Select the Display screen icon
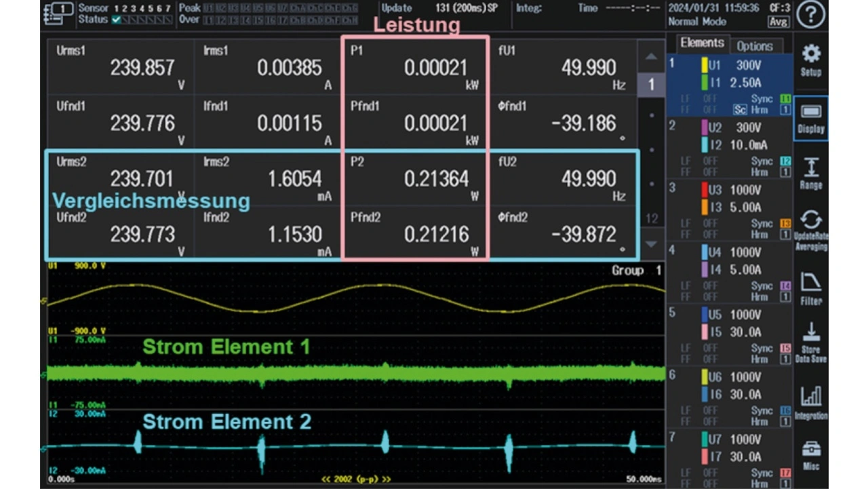The height and width of the screenshot is (489, 868). (810, 118)
